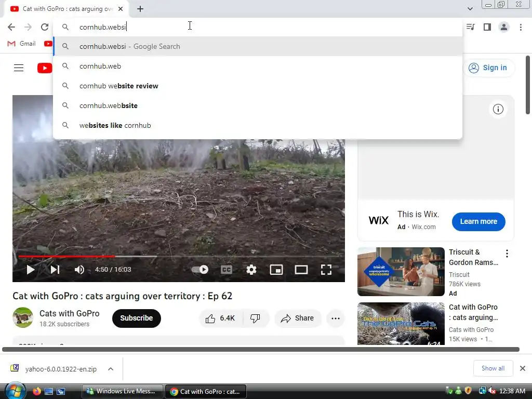Close the downloads bar
The height and width of the screenshot is (399, 532).
(x=523, y=368)
